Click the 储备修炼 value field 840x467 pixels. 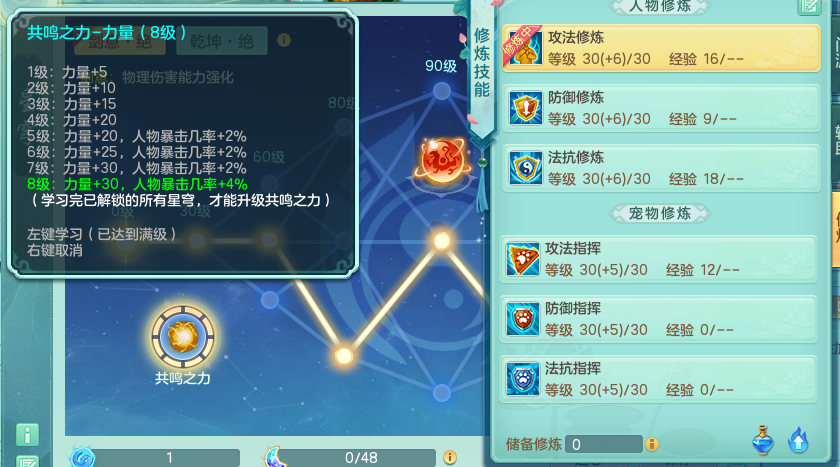point(604,444)
